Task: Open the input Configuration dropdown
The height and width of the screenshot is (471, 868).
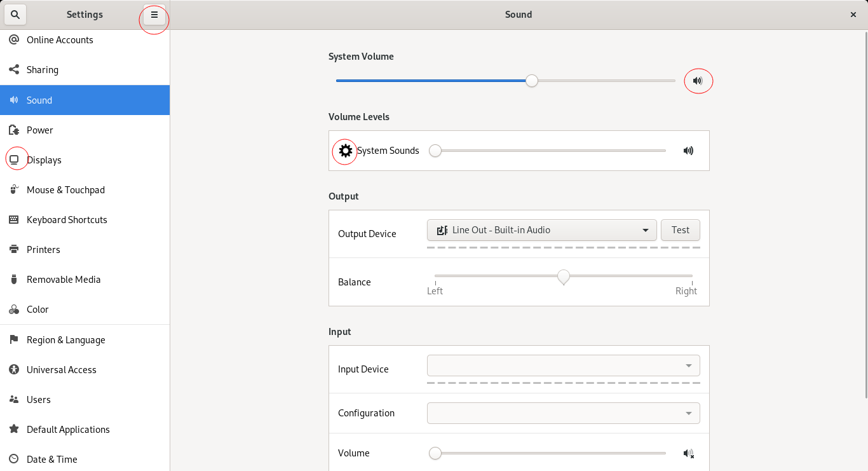Action: coord(564,413)
